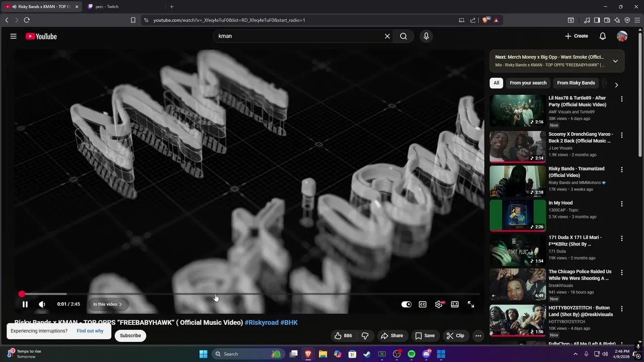The width and height of the screenshot is (644, 362).
Task: Bookmark this page
Action: [x=133, y=20]
